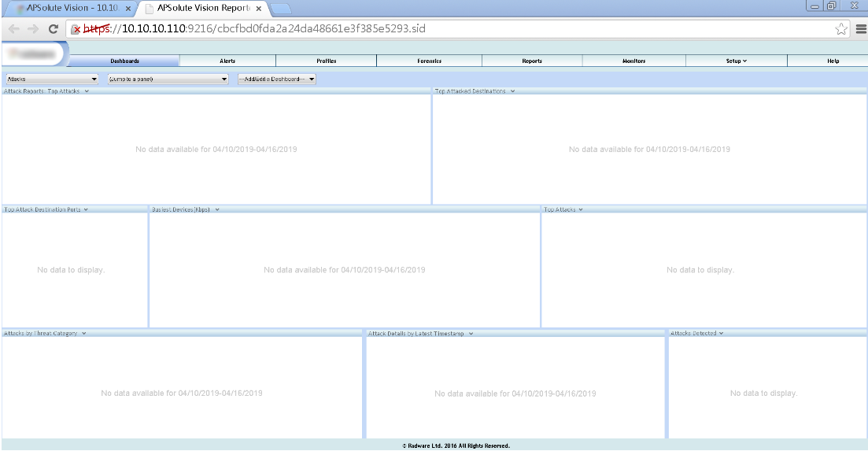868x451 pixels.
Task: Expand the Setup menu
Action: tap(736, 61)
